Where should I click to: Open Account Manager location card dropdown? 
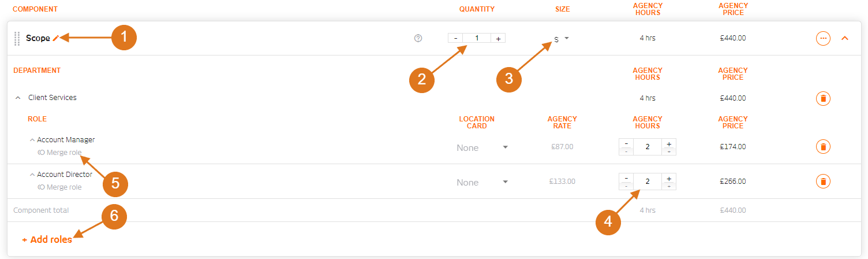coord(482,147)
